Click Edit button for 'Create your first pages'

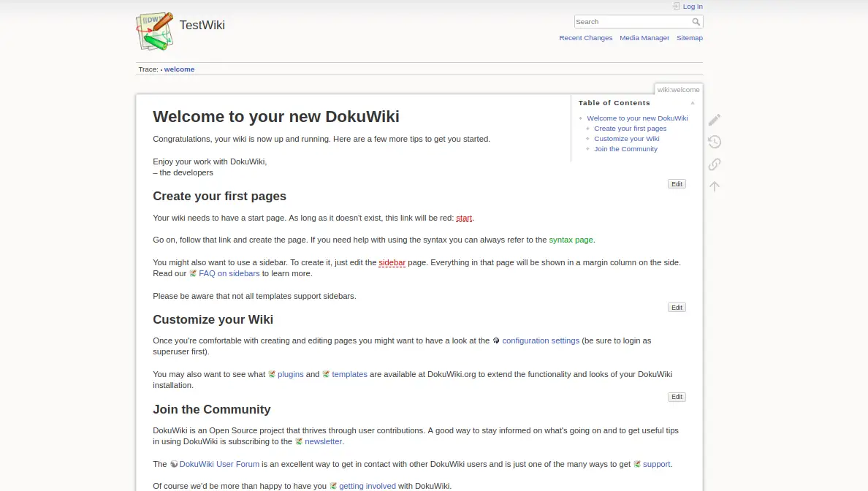click(x=677, y=307)
